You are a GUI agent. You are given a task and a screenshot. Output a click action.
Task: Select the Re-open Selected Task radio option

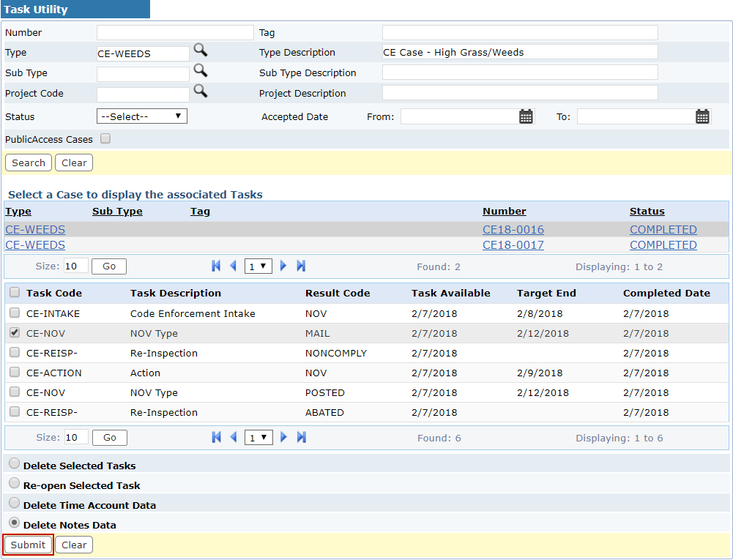(x=15, y=483)
